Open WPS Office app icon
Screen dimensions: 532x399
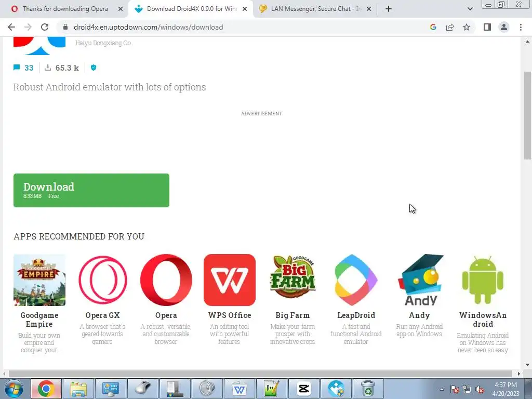(x=230, y=280)
